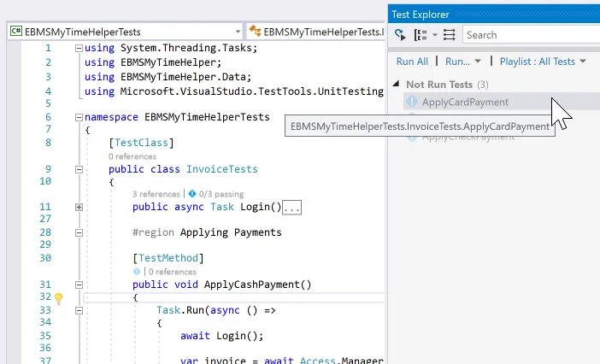Collapse the Task.Run lambda block
Viewport: 600px width, 364px height.
79,310
